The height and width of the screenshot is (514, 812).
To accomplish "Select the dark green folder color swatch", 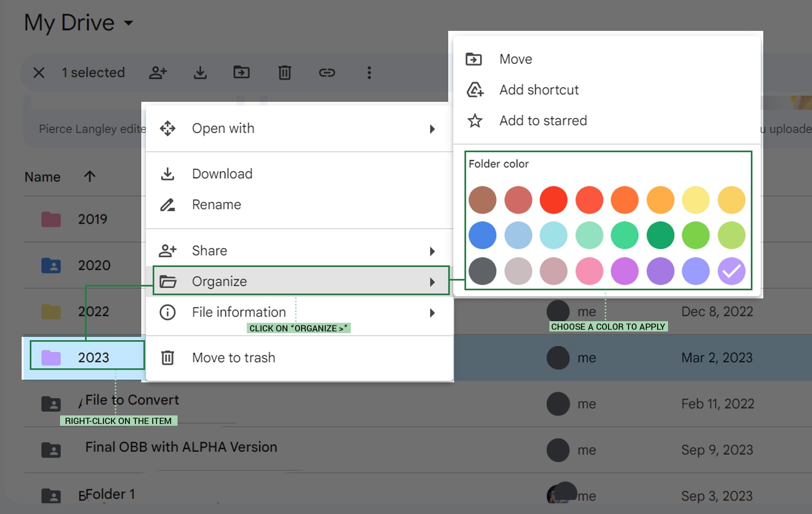I will pos(660,235).
